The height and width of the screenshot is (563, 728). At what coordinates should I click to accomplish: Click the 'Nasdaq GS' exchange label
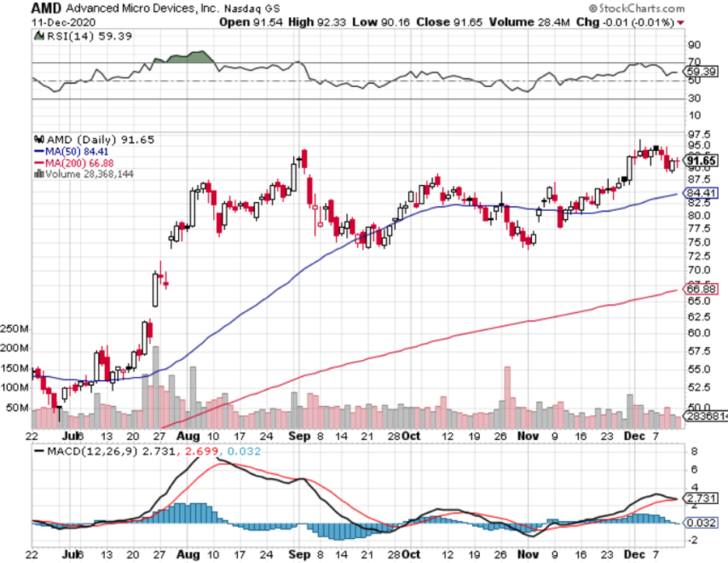[x=252, y=9]
